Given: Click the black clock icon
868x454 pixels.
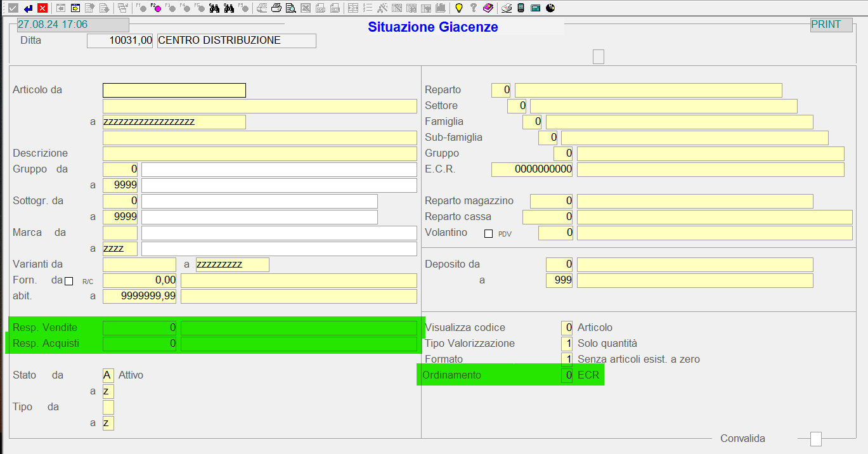Looking at the screenshot, I should point(550,8).
